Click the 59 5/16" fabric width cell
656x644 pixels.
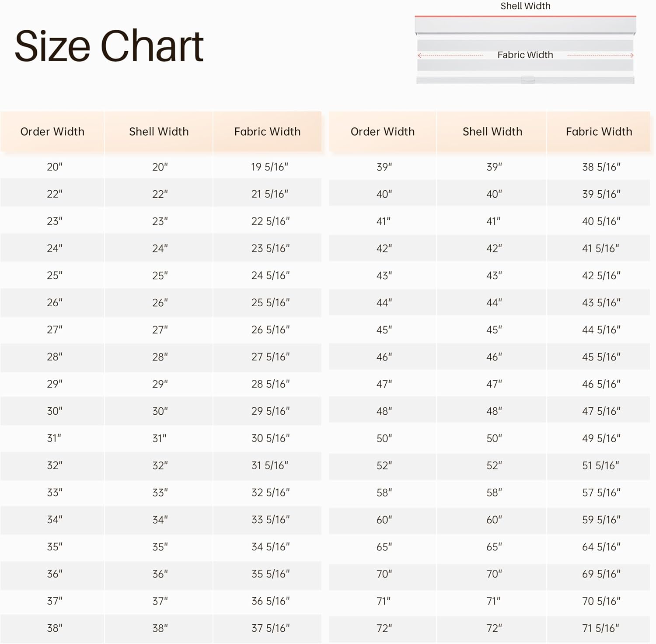[601, 520]
